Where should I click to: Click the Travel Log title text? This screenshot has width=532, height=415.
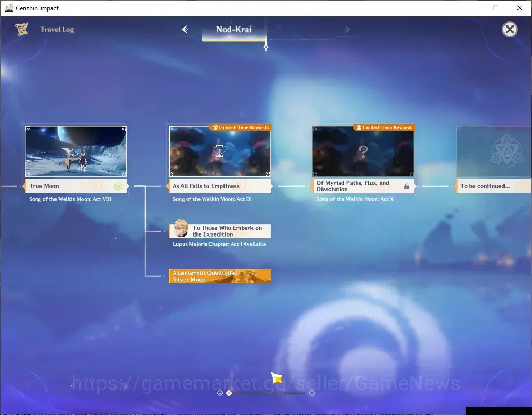(57, 30)
